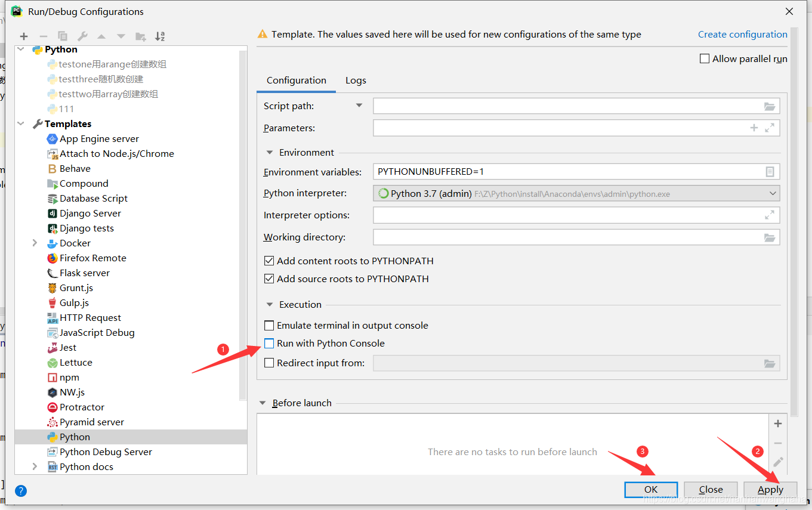Select Gulp.js template
This screenshot has height=510, width=812.
67,302
